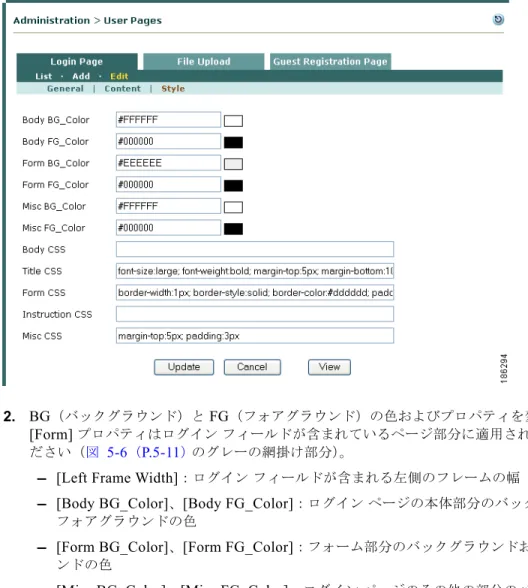This screenshot has height=588, width=528.
Task: Click the Form BG_Color text field
Action: [x=168, y=163]
